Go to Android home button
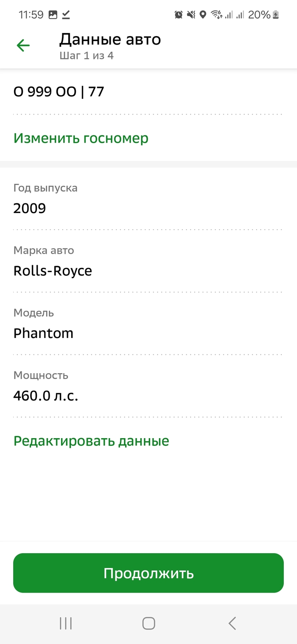This screenshot has height=644, width=297. pos(148,623)
